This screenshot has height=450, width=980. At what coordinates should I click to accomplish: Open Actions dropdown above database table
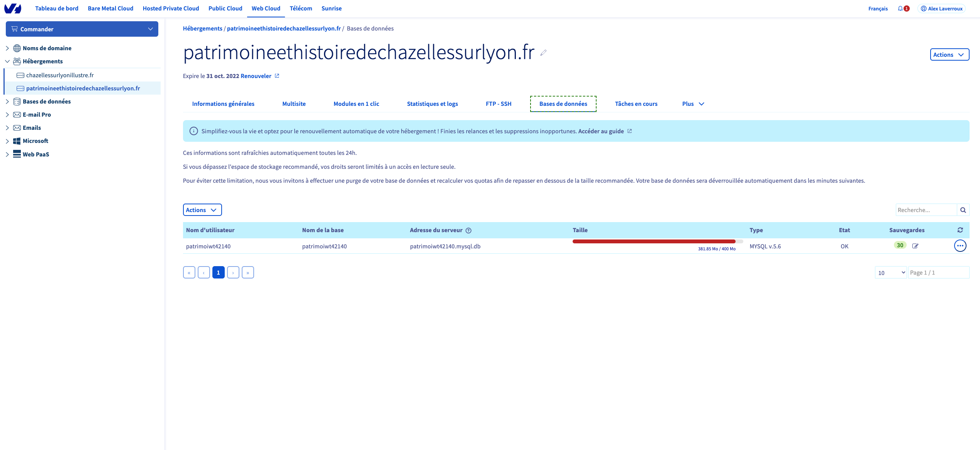[x=202, y=210]
